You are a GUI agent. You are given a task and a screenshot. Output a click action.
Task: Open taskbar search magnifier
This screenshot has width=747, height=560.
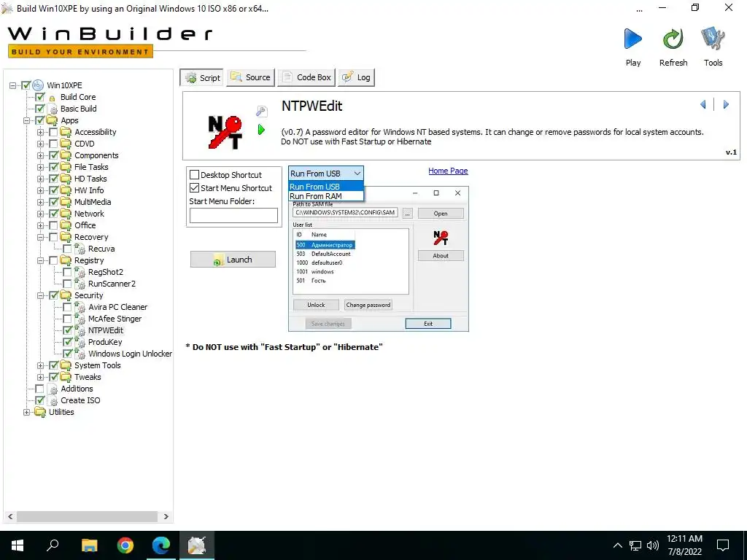(x=53, y=545)
